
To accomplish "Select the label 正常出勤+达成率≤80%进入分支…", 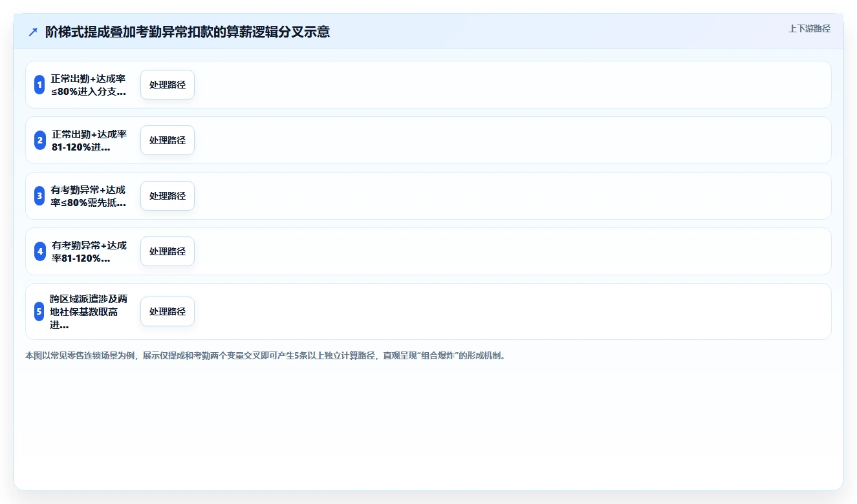I will tap(89, 85).
